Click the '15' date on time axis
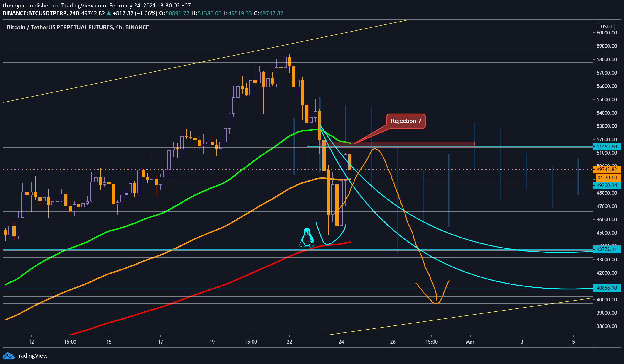 pos(109,342)
